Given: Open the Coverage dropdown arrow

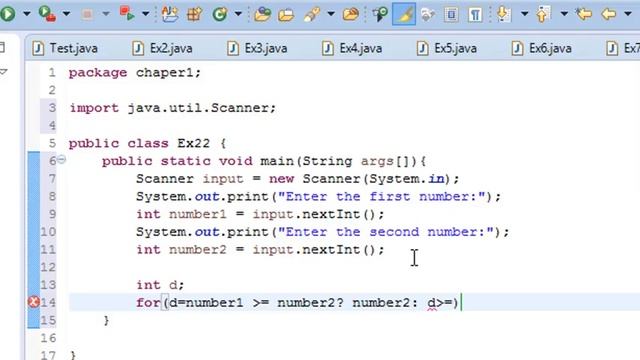Looking at the screenshot, I should tap(66, 14).
